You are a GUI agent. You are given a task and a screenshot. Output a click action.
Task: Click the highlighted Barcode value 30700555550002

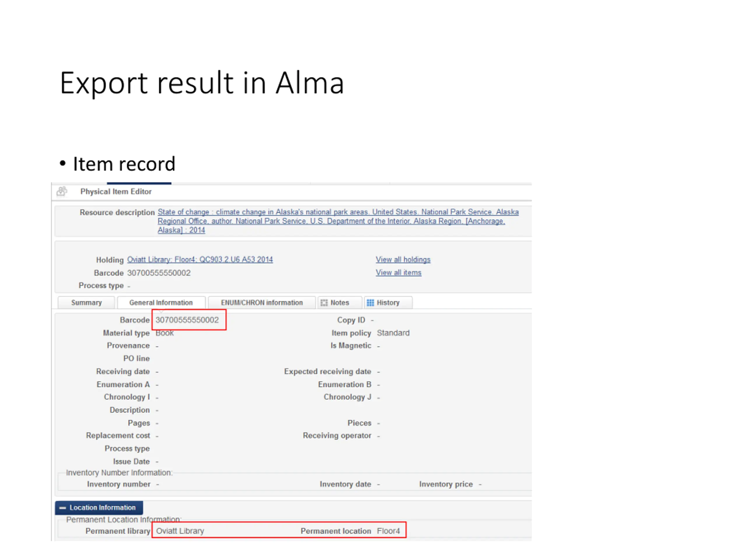click(187, 320)
